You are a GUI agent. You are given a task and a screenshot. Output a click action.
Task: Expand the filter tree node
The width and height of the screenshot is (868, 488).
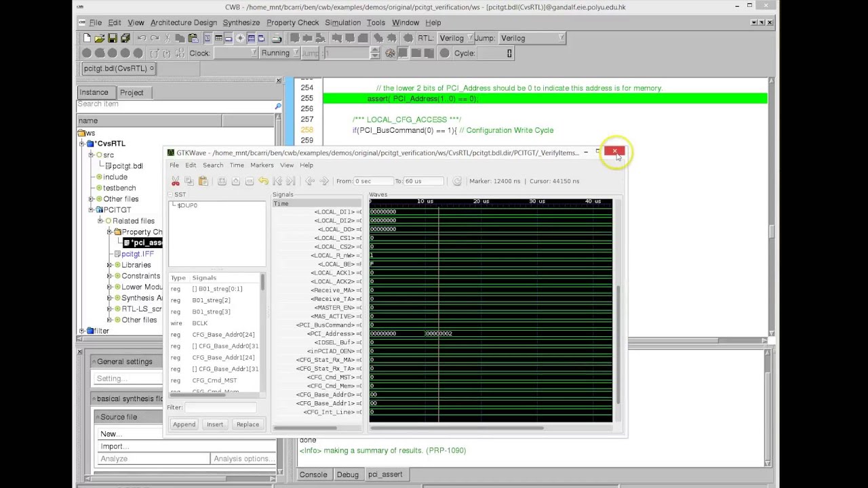[x=82, y=331]
